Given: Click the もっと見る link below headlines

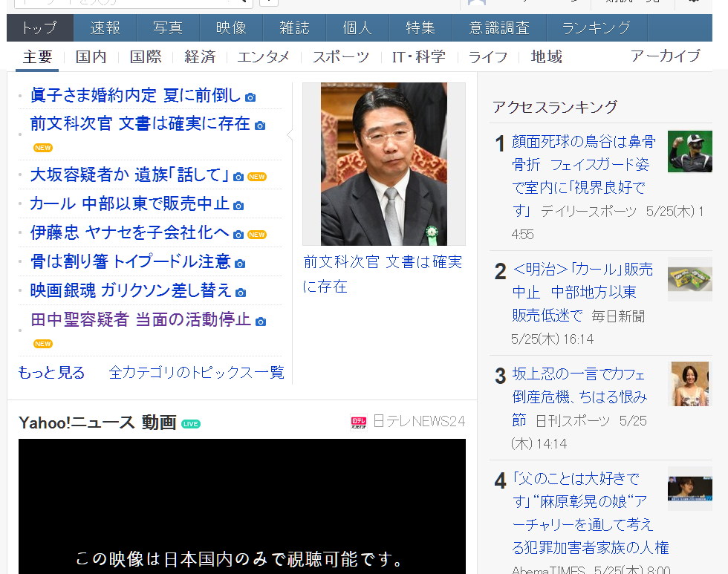Looking at the screenshot, I should (x=51, y=373).
